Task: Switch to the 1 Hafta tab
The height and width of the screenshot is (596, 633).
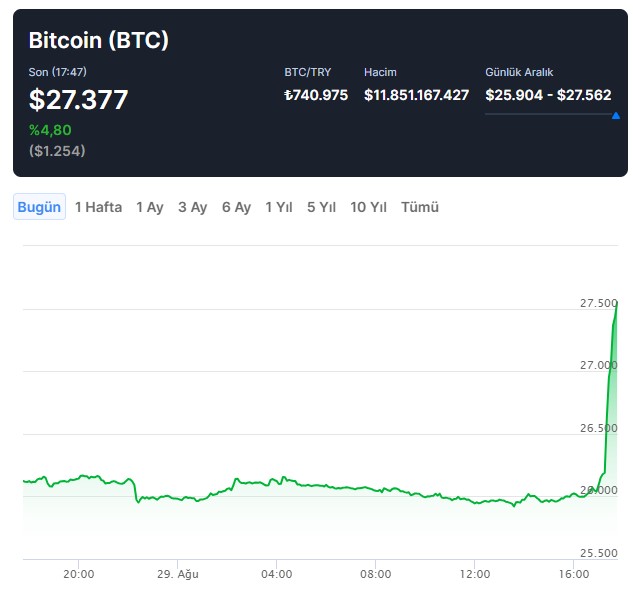Action: (x=98, y=207)
